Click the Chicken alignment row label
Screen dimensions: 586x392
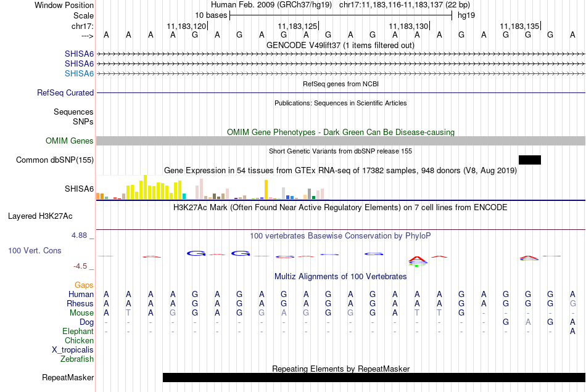click(x=79, y=340)
